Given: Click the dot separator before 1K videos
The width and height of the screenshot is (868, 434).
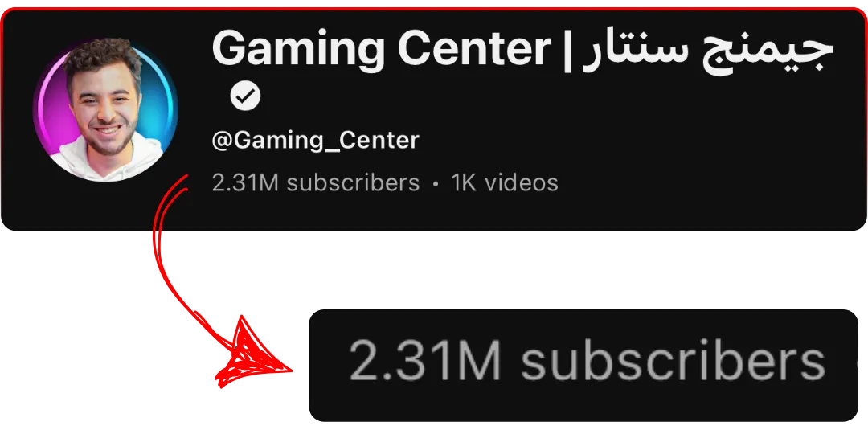Looking at the screenshot, I should pyautogui.click(x=435, y=184).
